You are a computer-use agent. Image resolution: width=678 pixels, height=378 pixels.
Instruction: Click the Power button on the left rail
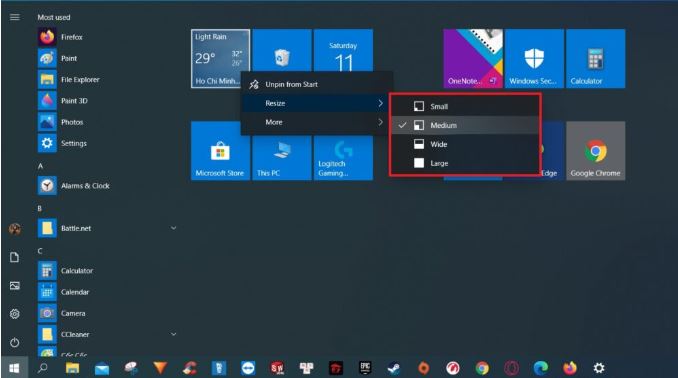click(x=15, y=343)
